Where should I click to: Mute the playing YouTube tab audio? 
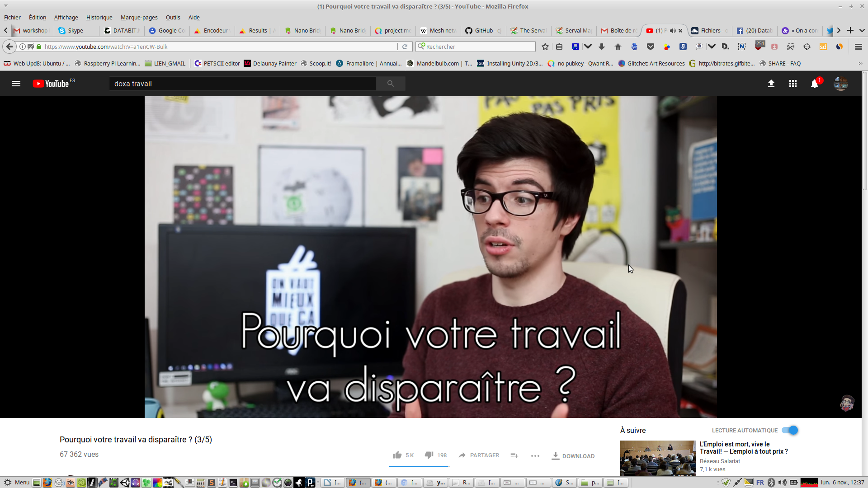click(673, 31)
